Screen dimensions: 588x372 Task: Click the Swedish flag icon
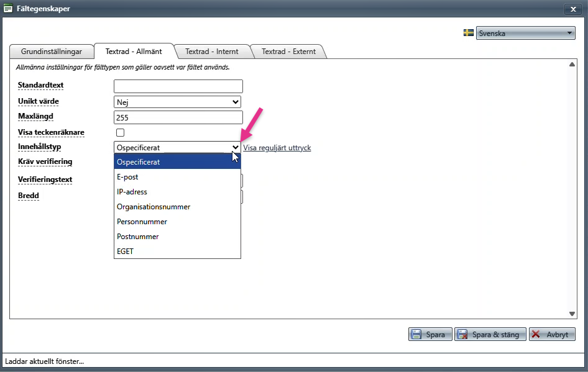(469, 33)
